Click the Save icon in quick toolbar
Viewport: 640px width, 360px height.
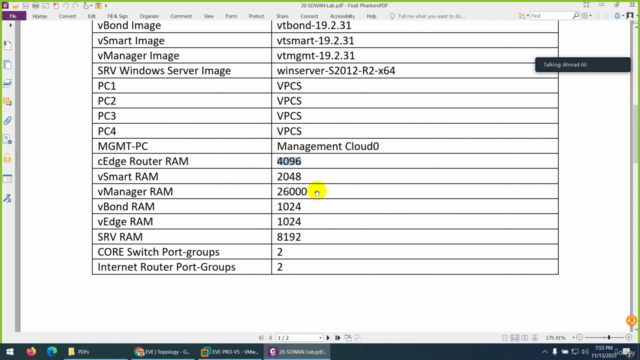[25, 6]
